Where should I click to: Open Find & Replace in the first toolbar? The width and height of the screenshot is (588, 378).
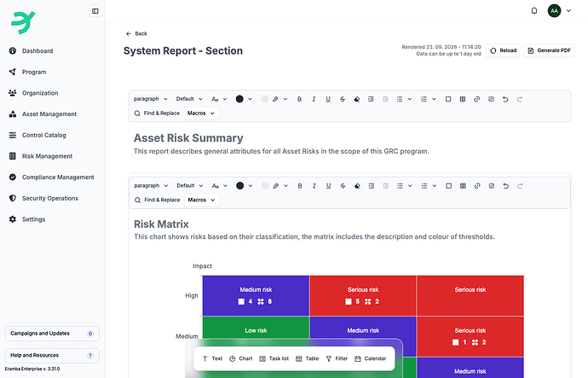[157, 113]
